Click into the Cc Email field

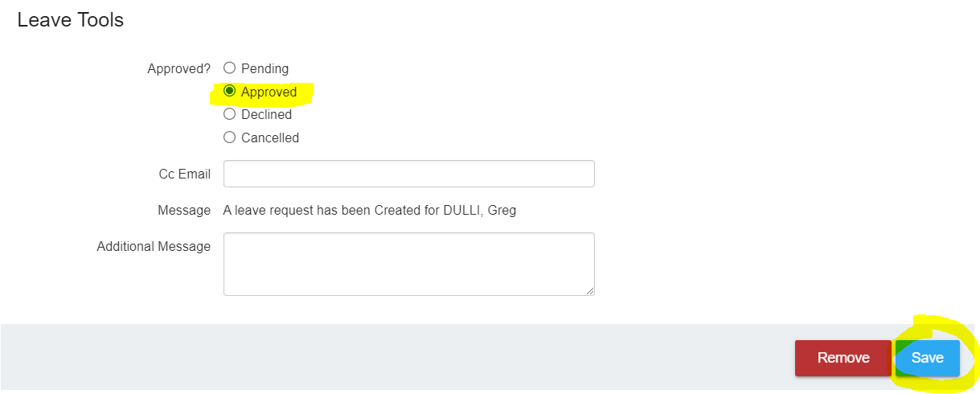click(x=408, y=174)
